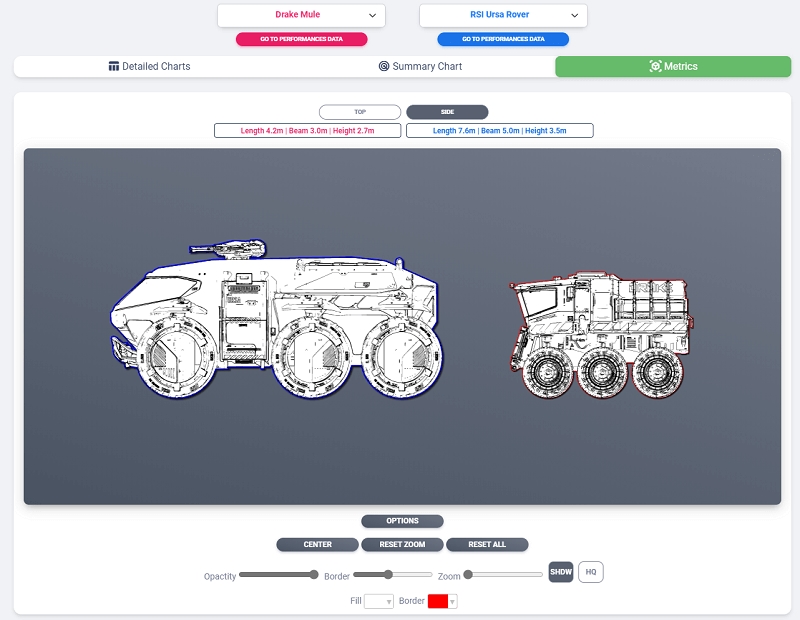This screenshot has width=800, height=620.
Task: Switch to TOP view
Action: tap(360, 112)
